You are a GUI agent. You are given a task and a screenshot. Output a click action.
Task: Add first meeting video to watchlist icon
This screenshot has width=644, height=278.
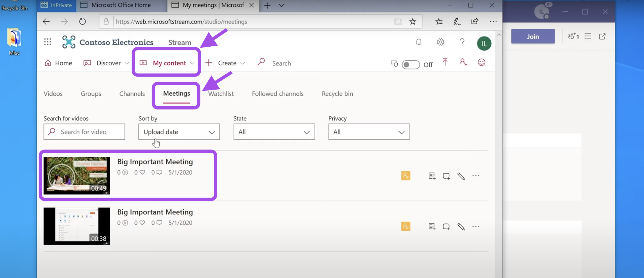[446, 176]
